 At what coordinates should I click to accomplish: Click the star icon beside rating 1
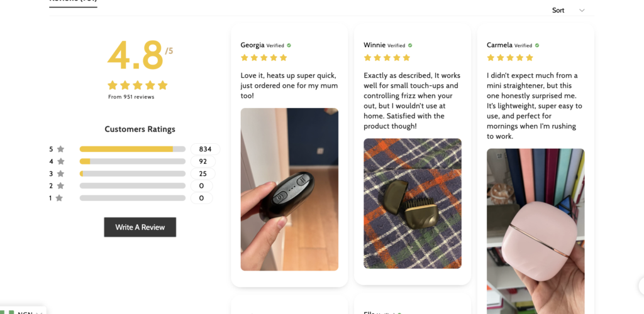[x=59, y=198]
